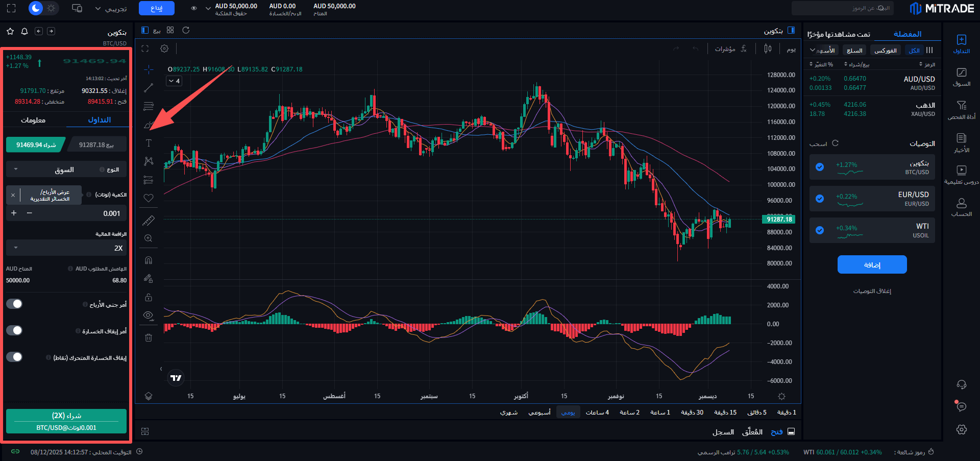Image resolution: width=980 pixels, height=461 pixels.
Task: Expand the 2X leverage dropdown
Action: (x=66, y=248)
